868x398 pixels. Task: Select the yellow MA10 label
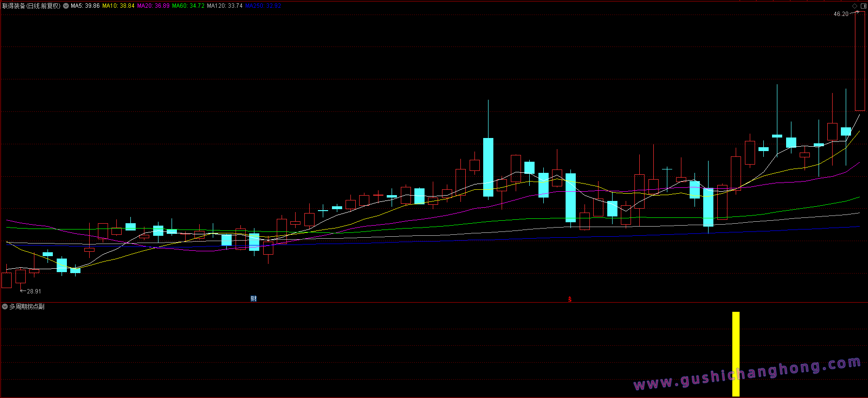tap(118, 6)
